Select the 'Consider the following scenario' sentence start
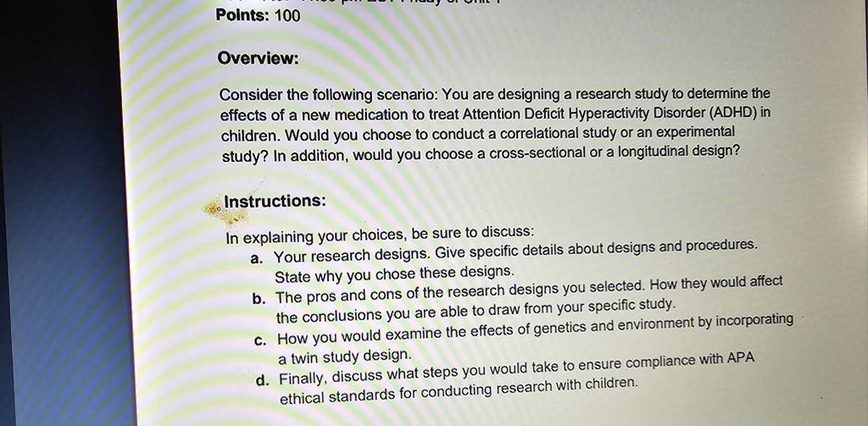This screenshot has height=426, width=868. tap(329, 95)
